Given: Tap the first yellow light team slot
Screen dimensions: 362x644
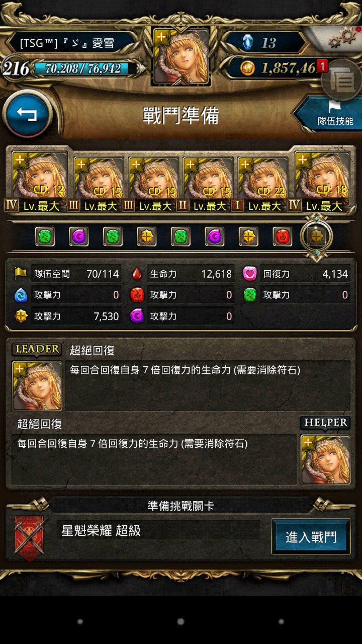Looking at the screenshot, I should click(147, 236).
